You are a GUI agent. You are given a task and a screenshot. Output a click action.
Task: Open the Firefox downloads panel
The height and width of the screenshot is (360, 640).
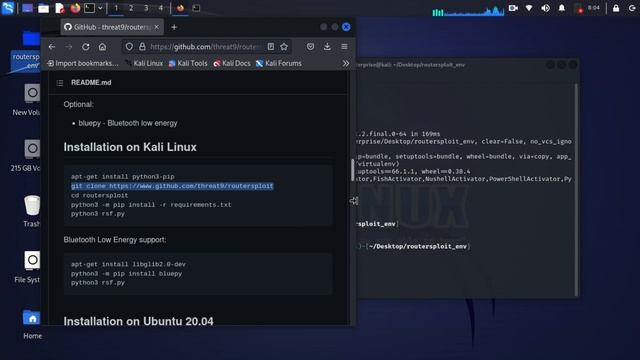click(x=327, y=47)
